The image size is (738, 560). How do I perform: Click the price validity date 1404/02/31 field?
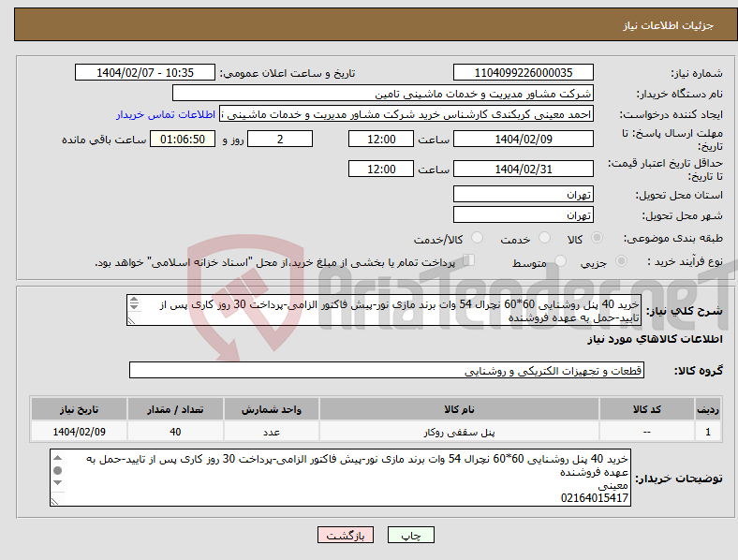pyautogui.click(x=523, y=169)
